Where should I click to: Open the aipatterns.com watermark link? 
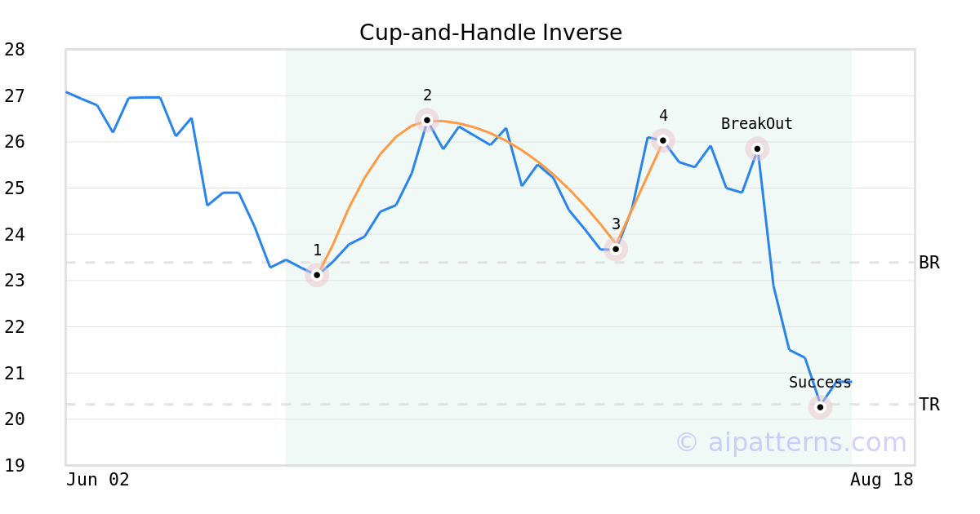[791, 442]
